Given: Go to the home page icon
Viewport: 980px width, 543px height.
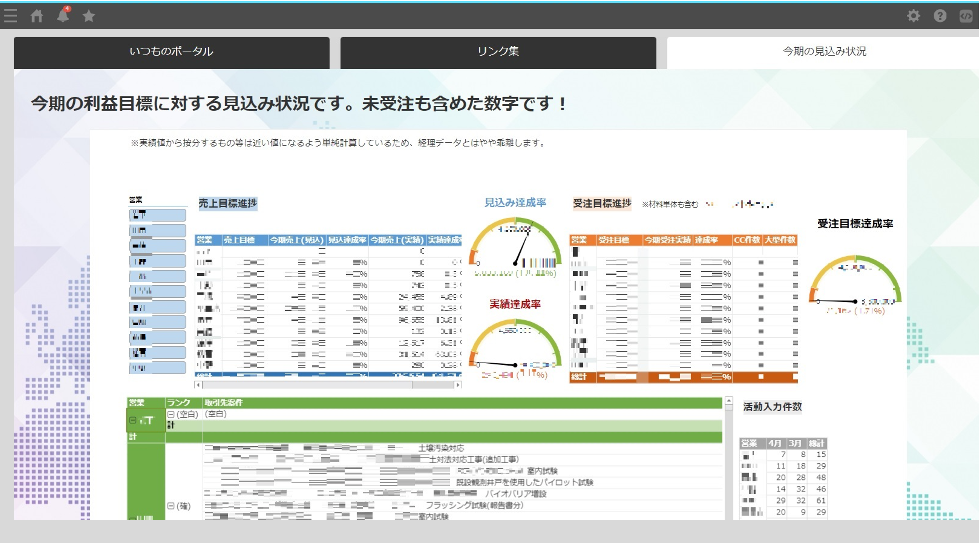Looking at the screenshot, I should coord(37,16).
